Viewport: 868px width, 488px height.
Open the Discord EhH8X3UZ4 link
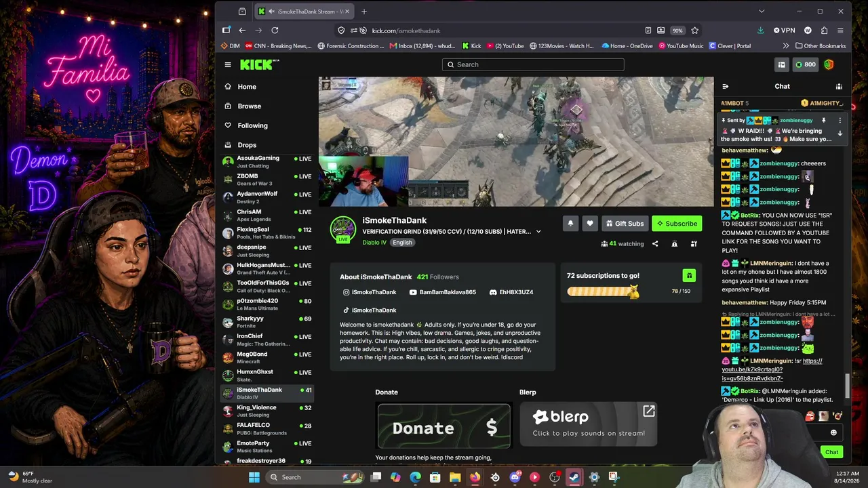click(511, 292)
